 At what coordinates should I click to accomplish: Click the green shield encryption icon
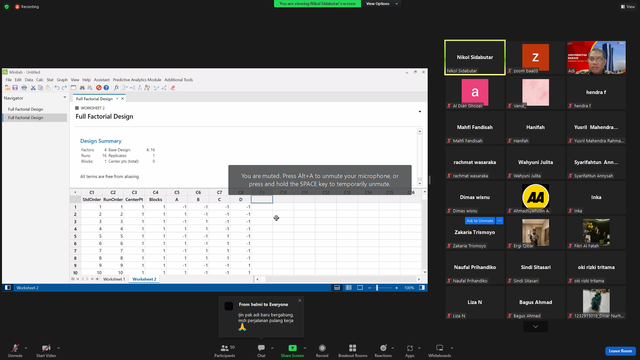[7, 7]
